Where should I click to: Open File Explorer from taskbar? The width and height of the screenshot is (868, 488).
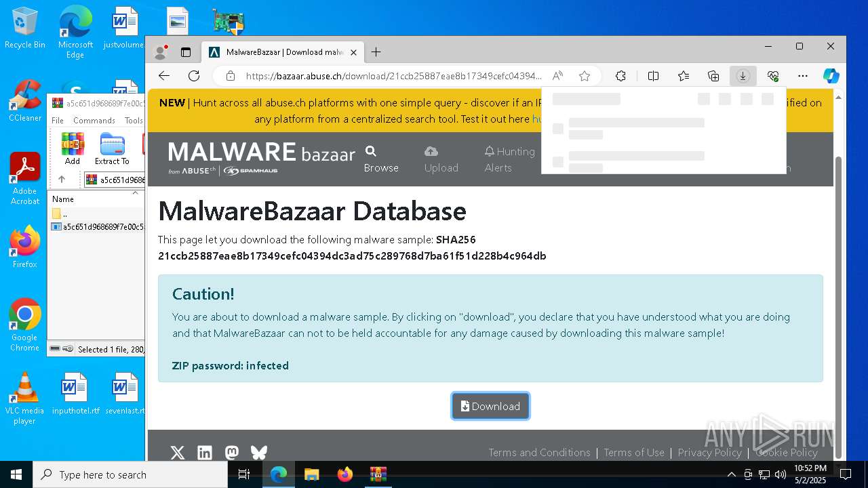311,474
